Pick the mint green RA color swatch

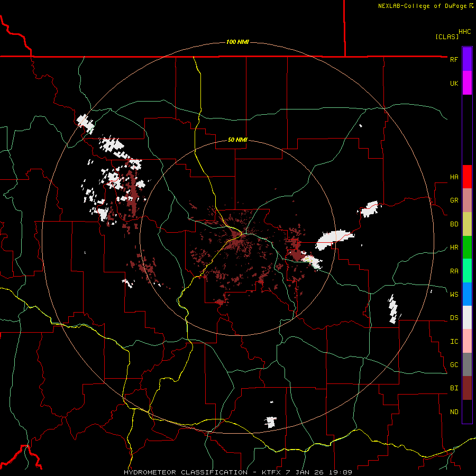pyautogui.click(x=467, y=271)
